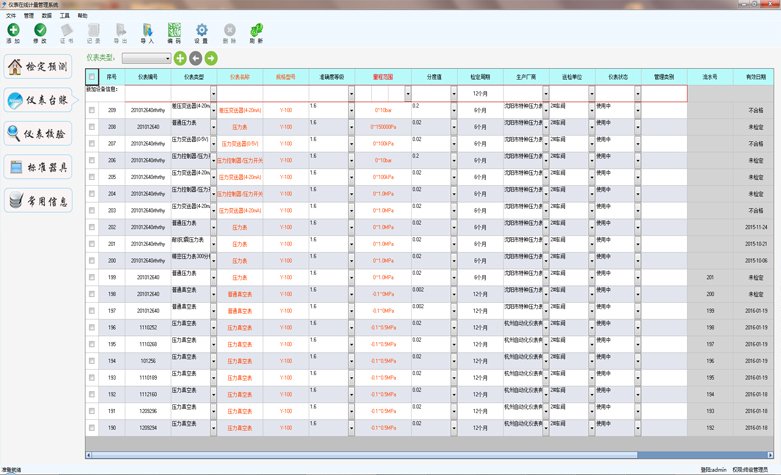
Task: Click green plus icon beside 仪表类型 dropdown
Action: (181, 59)
